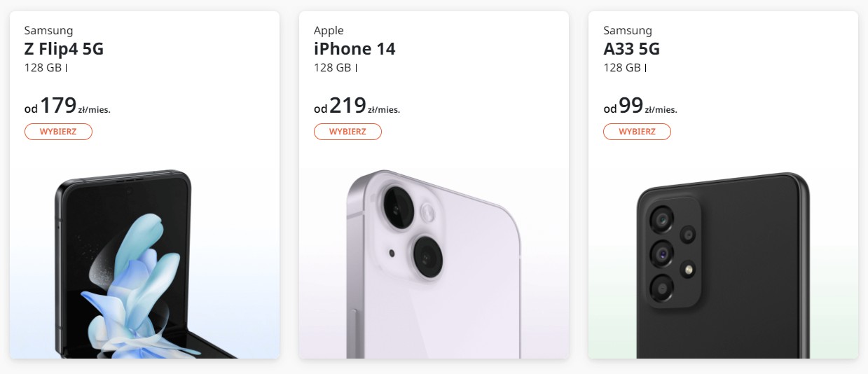Click 128 GB storage under A33 5G

tap(622, 68)
